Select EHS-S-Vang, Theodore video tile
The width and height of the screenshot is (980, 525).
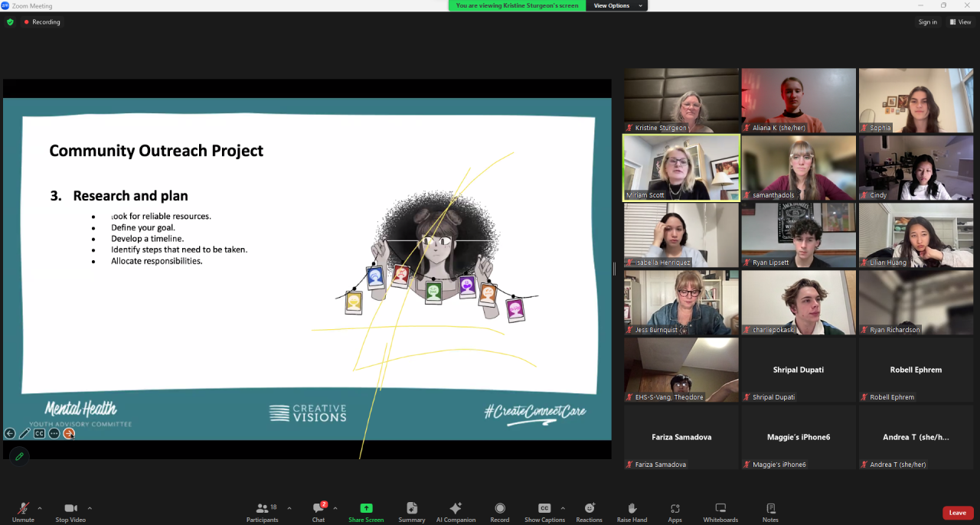681,370
